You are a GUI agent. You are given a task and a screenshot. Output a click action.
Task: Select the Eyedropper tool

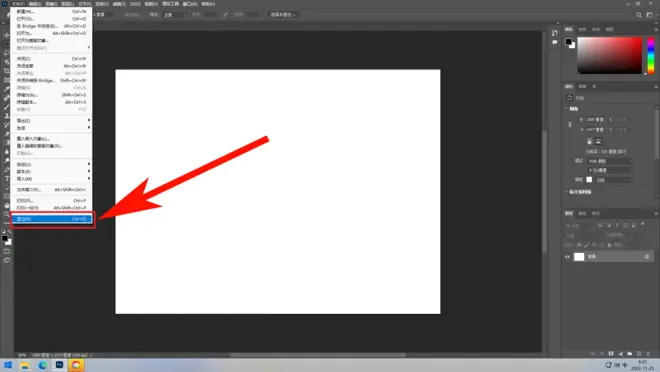pyautogui.click(x=6, y=89)
